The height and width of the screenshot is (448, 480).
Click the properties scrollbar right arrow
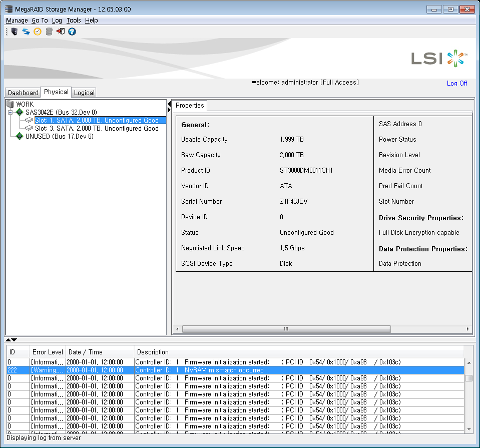tap(468, 329)
